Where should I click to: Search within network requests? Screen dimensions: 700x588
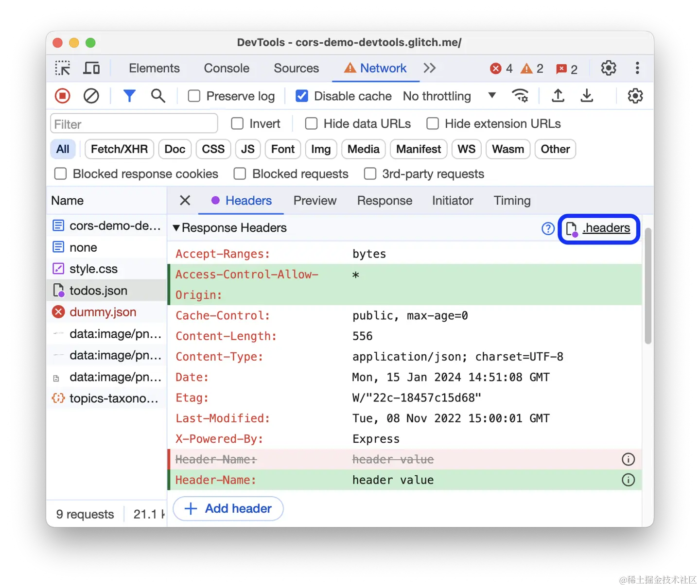(x=158, y=96)
